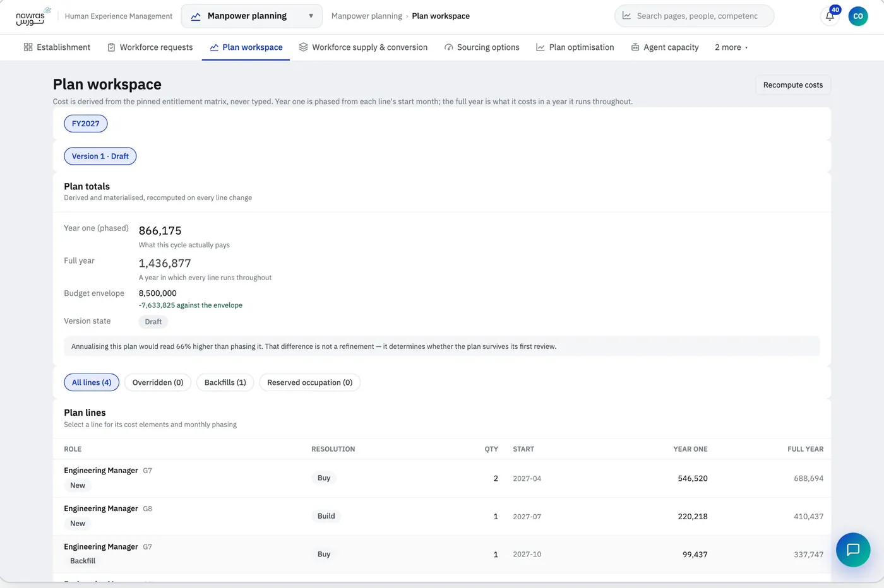The image size is (884, 588).
Task: Click the Manpower planning module icon
Action: click(x=196, y=16)
